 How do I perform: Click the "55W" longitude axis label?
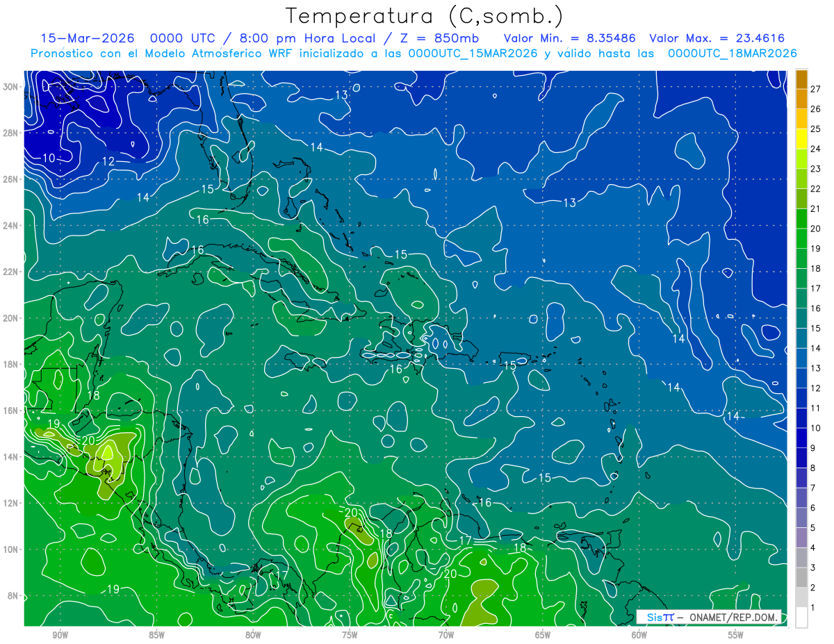pyautogui.click(x=736, y=636)
